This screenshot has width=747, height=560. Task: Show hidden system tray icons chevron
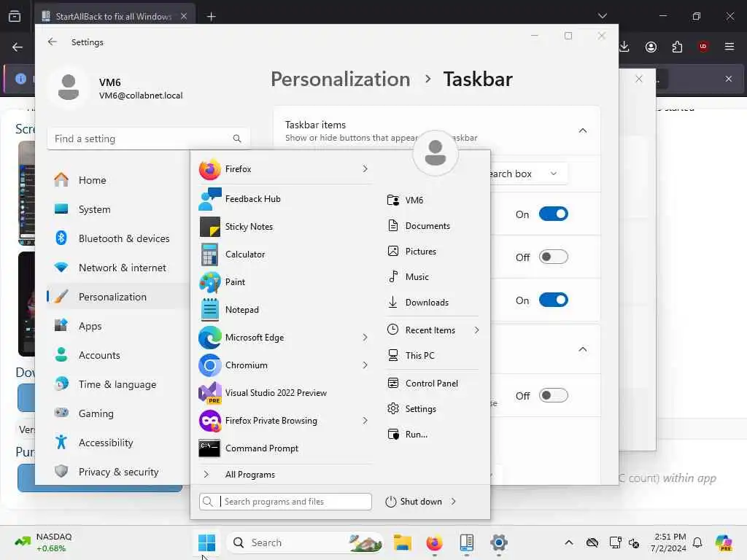click(x=569, y=542)
